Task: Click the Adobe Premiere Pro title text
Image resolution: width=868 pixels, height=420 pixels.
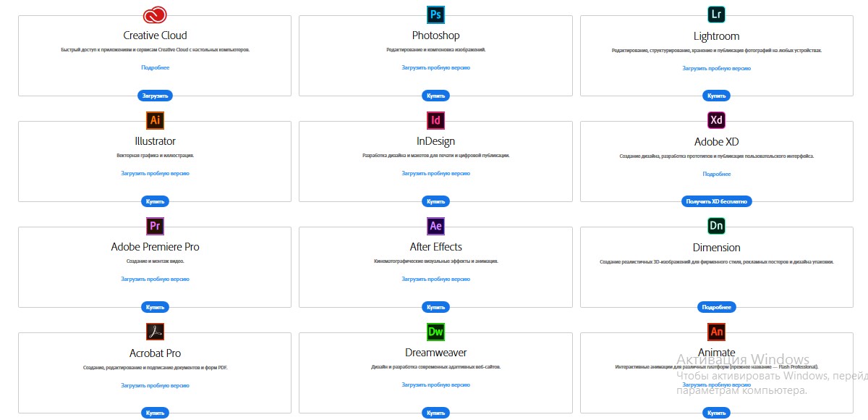Action: pyautogui.click(x=155, y=247)
